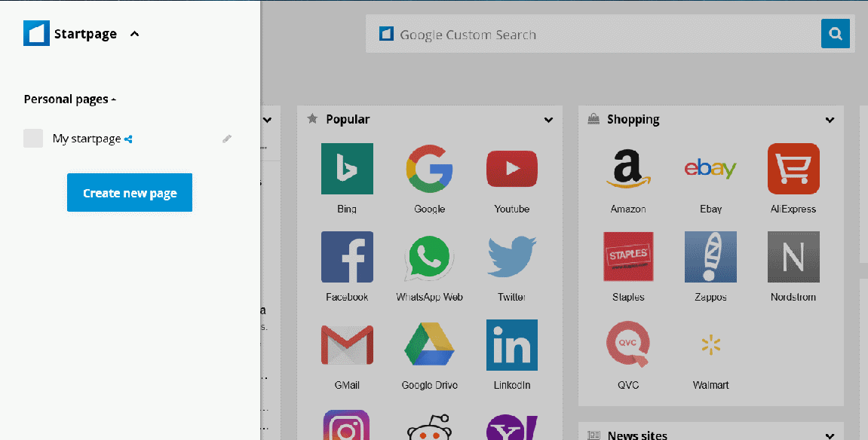Expand the Shopping widget chevron
The height and width of the screenshot is (440, 868).
click(830, 120)
